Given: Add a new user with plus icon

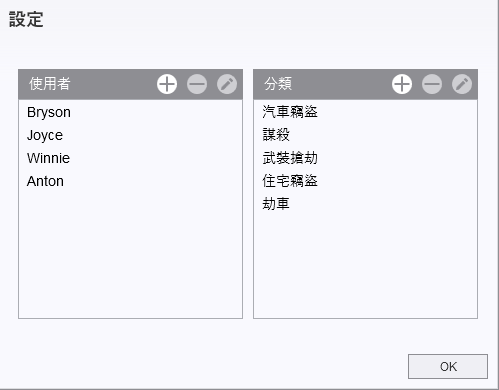Looking at the screenshot, I should 167,84.
